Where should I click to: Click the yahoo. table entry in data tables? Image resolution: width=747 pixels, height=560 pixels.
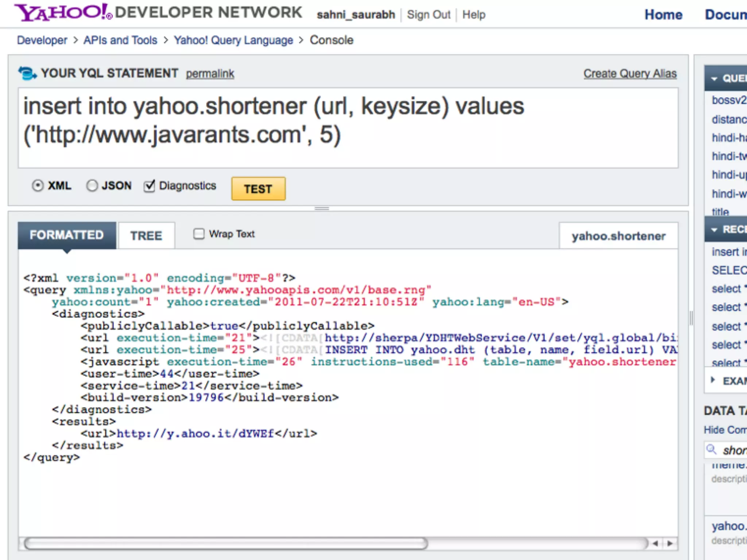[729, 526]
